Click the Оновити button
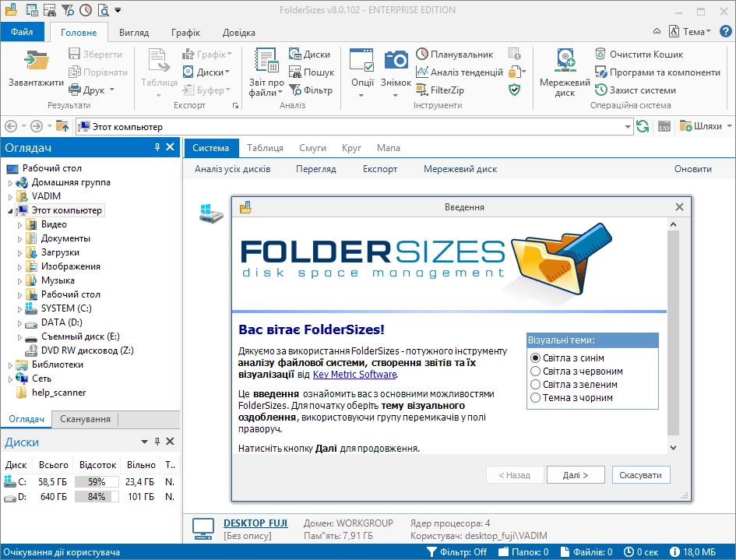This screenshot has height=560, width=736. pyautogui.click(x=693, y=169)
